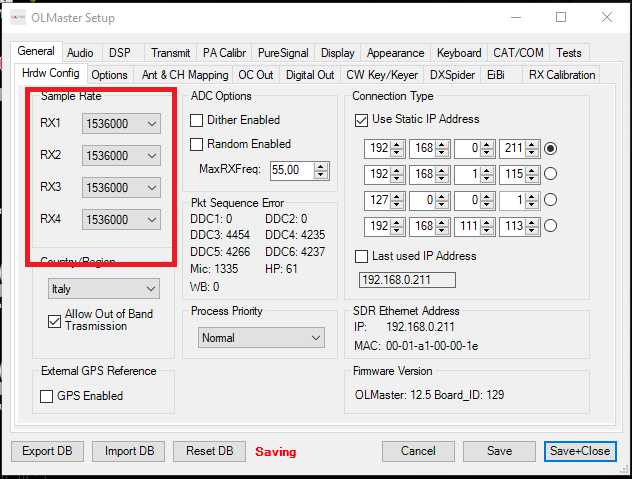Open the Process Priority Normal dropdown
The image size is (632, 479).
pos(261,337)
